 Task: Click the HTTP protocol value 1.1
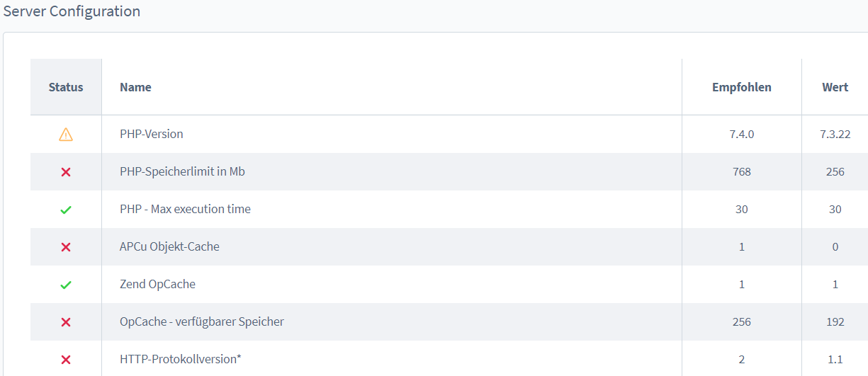tap(835, 359)
